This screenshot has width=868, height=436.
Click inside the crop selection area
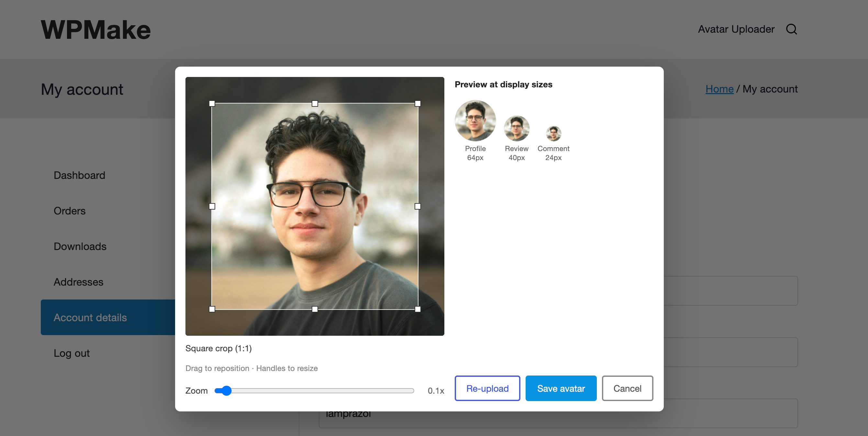(315, 206)
